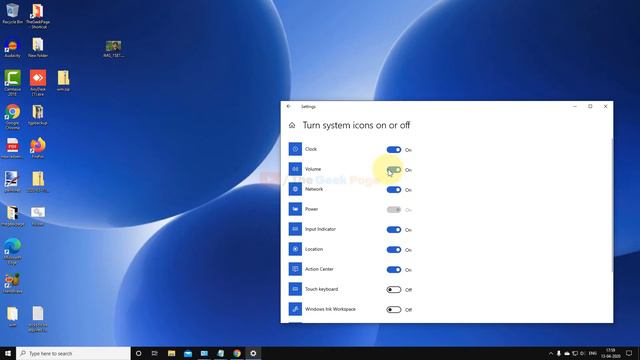Click the Location icon tile
The image size is (640, 360).
[295, 249]
